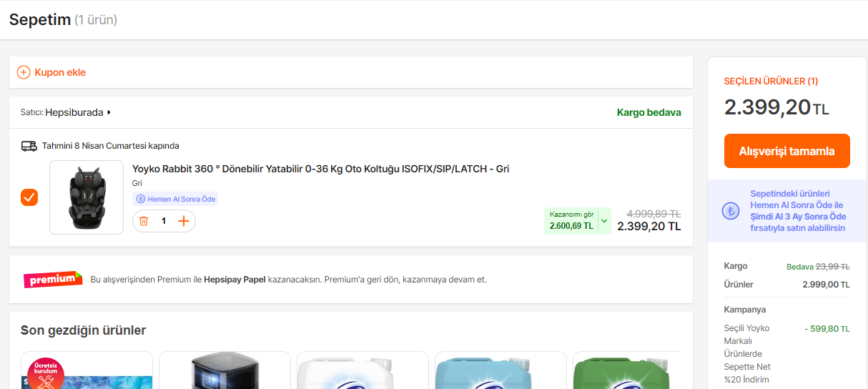Click the Ücretsiz kurulum badge icon
Screen dimensions: 868x389
click(46, 371)
